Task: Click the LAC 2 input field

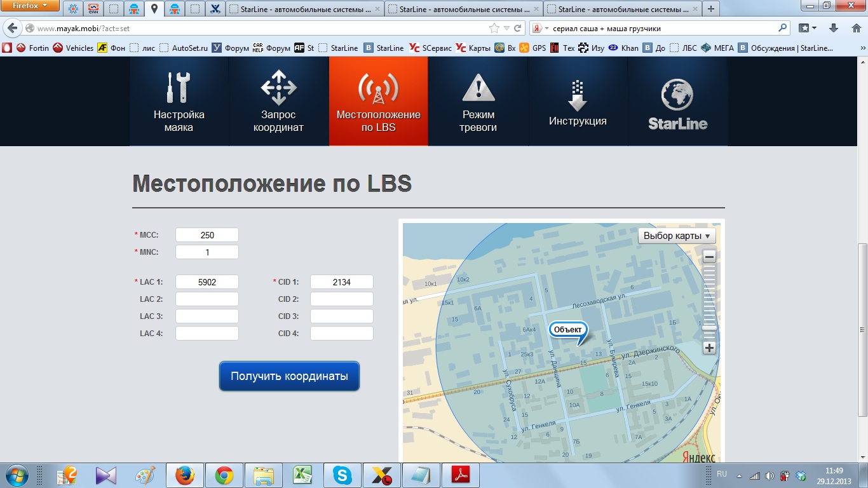Action: tap(207, 299)
